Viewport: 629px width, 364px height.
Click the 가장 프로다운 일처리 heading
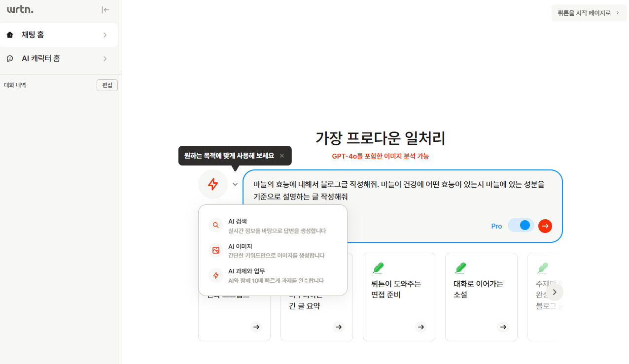[x=380, y=138]
